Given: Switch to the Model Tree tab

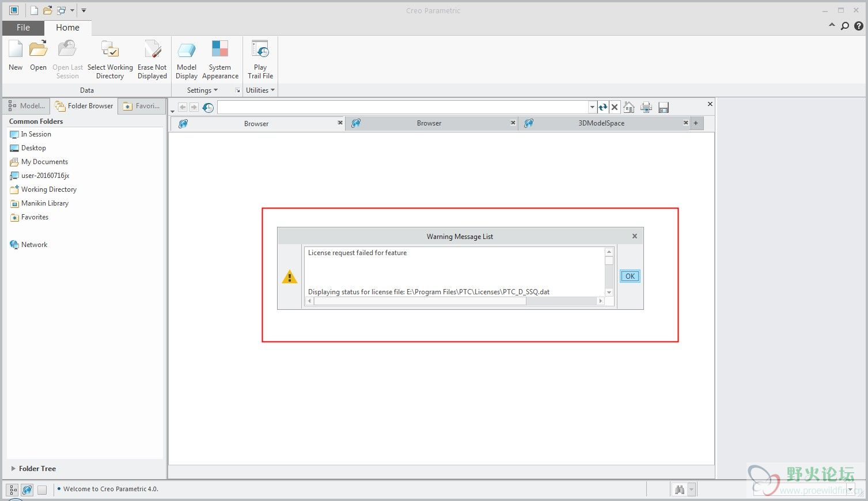Looking at the screenshot, I should coord(26,106).
